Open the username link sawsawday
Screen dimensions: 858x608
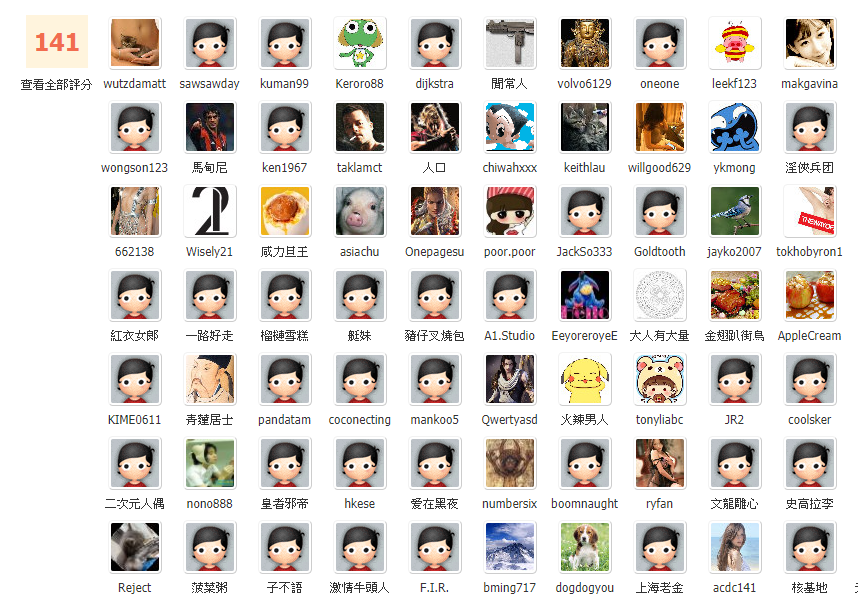[210, 84]
